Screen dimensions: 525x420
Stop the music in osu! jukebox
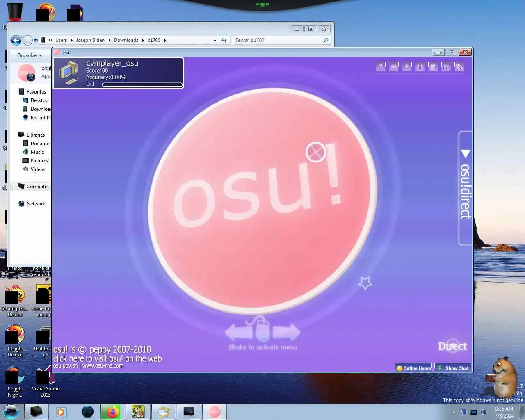[x=433, y=67]
